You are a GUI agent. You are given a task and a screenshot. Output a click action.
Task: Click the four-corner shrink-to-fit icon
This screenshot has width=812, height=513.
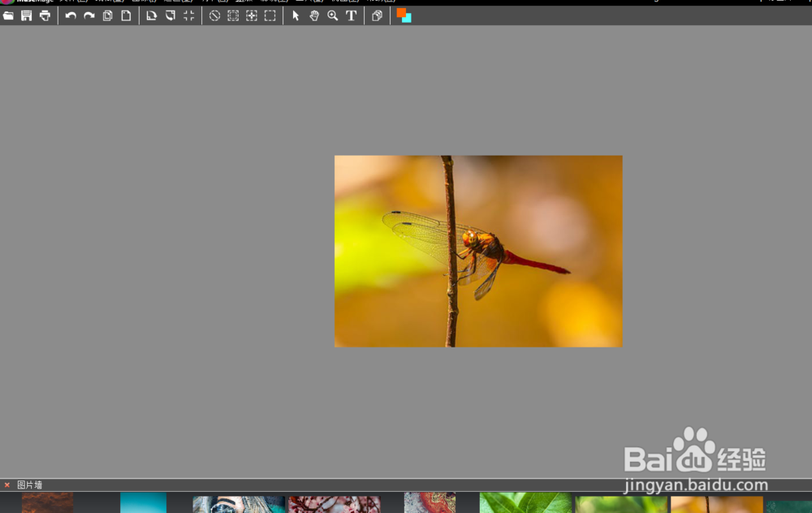[188, 15]
